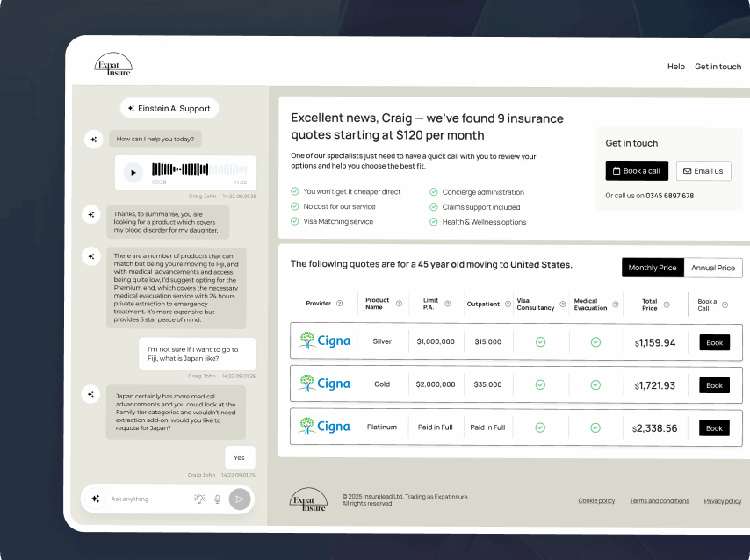Open the Cookie policy link
This screenshot has width=750, height=560.
596,501
